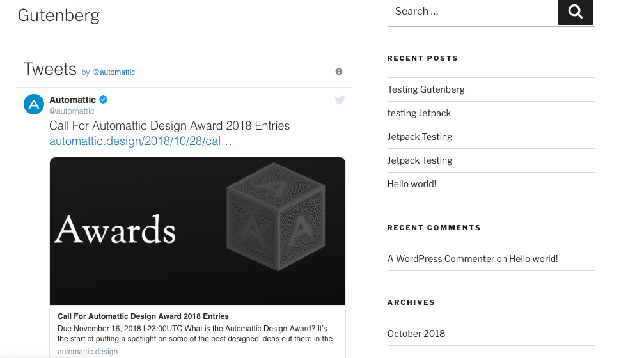Screen dimensions: 644x358
Task: Open the Testing Gutenberg recent post
Action: (x=426, y=89)
